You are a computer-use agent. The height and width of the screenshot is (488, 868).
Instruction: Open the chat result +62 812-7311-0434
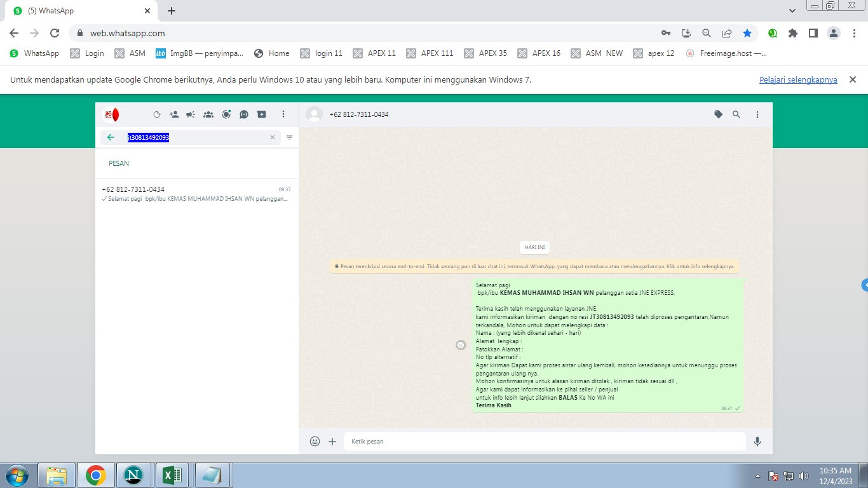pos(196,194)
